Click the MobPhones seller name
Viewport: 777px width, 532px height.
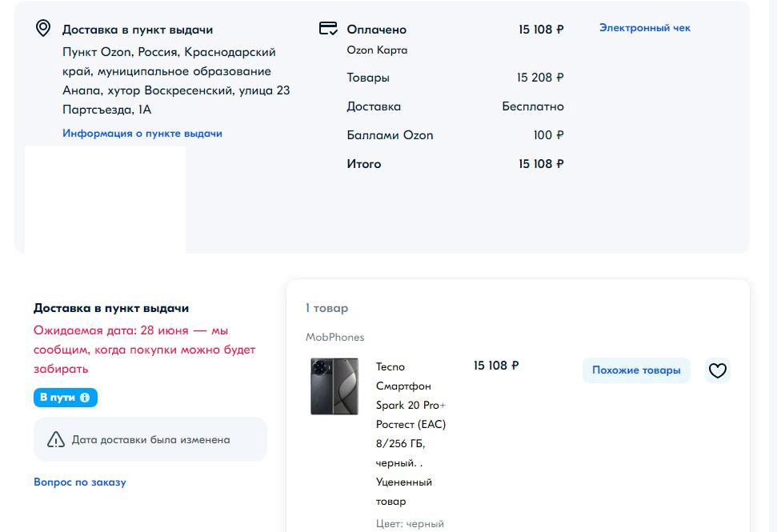tap(334, 338)
